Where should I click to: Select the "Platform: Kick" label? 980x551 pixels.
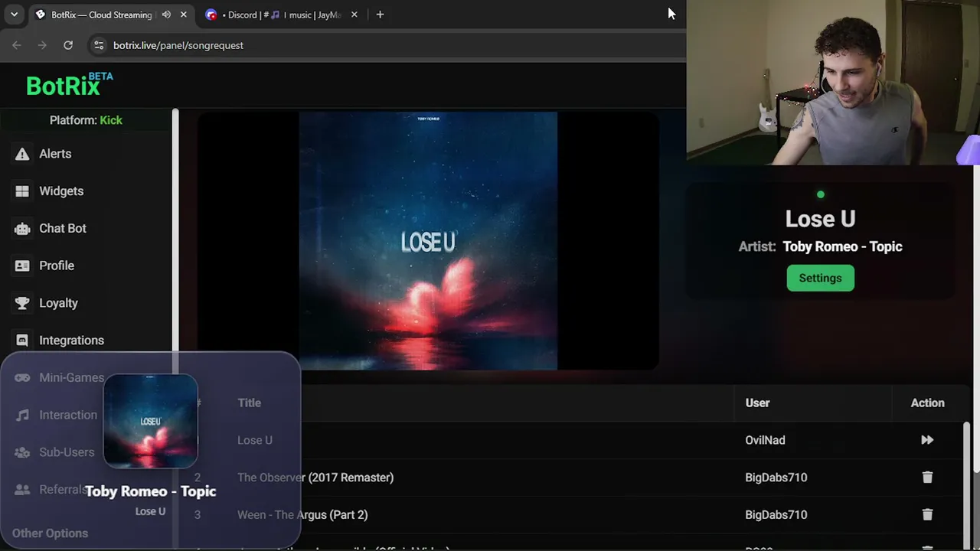point(86,120)
